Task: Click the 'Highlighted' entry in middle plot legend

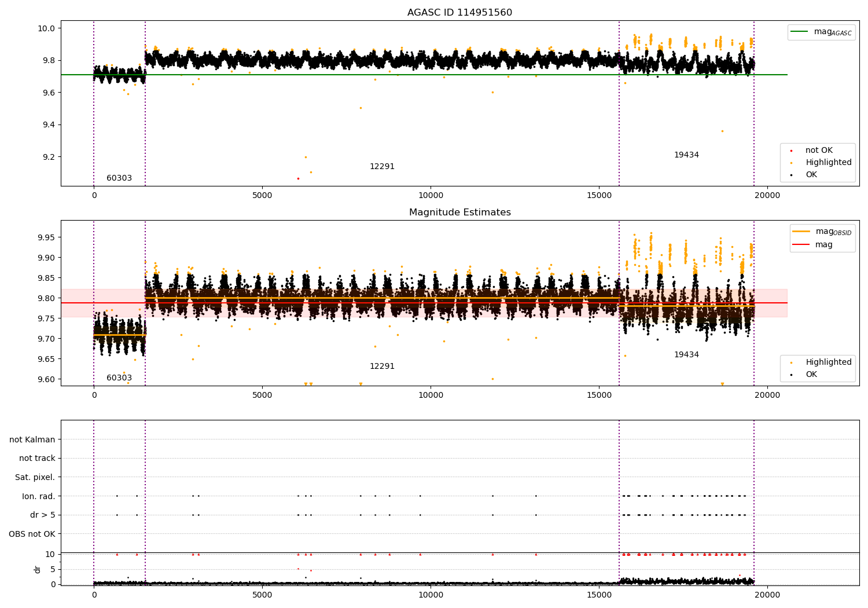Action: click(818, 362)
